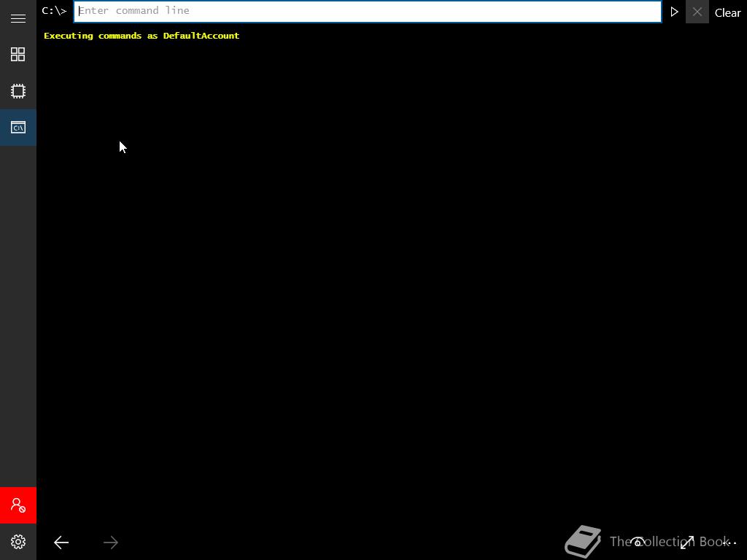
Task: Select the Command Line sidebar icon
Action: pyautogui.click(x=18, y=128)
